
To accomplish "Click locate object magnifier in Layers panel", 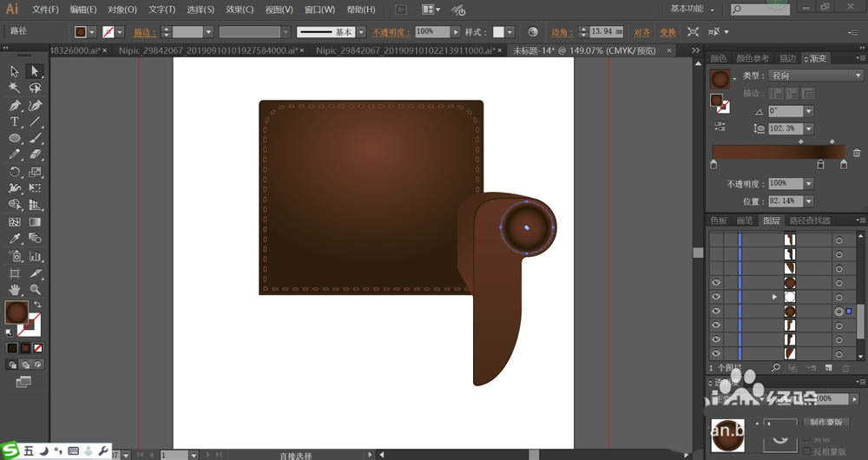I will (775, 367).
